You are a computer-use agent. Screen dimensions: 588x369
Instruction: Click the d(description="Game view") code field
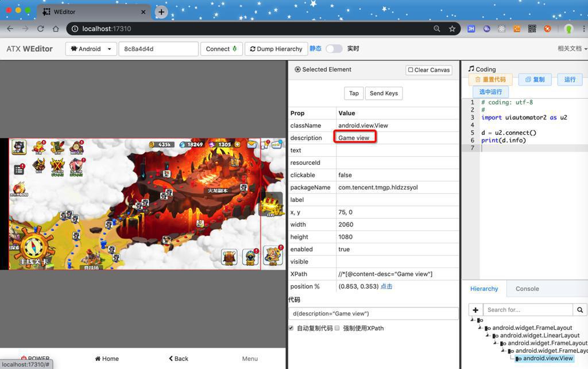(373, 313)
